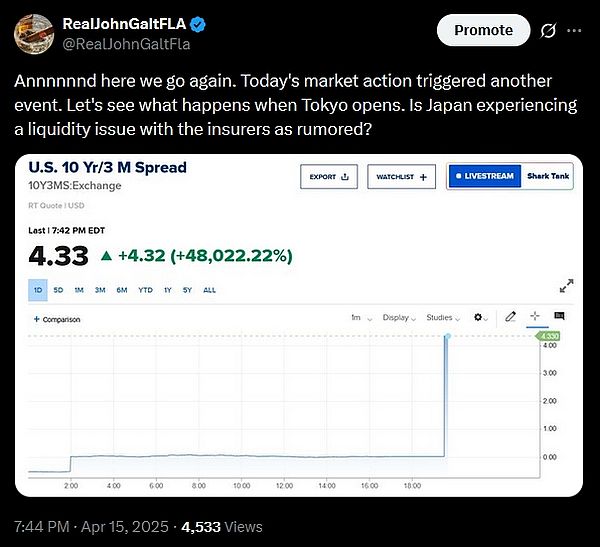Expand the Display dropdown
This screenshot has height=547, width=600.
pyautogui.click(x=399, y=318)
